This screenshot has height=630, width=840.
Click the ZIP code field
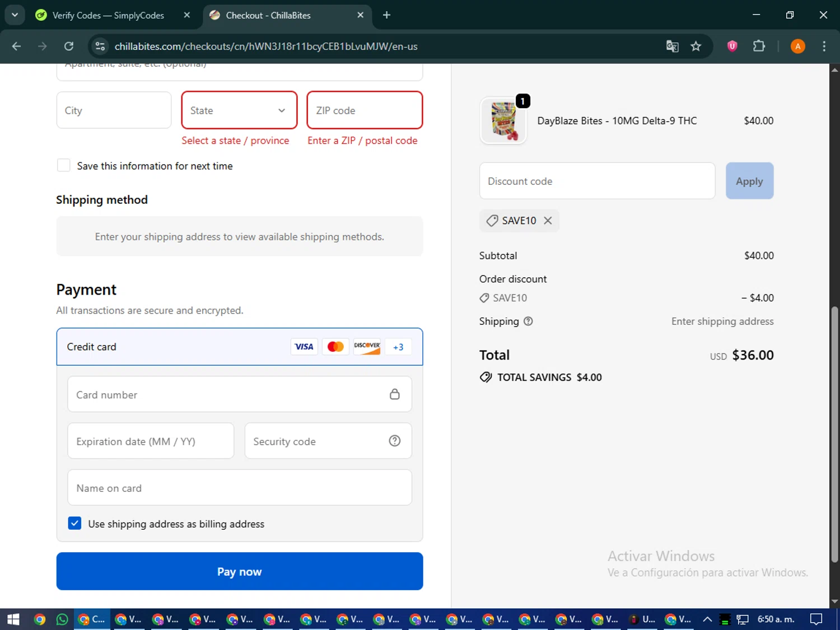pyautogui.click(x=365, y=110)
